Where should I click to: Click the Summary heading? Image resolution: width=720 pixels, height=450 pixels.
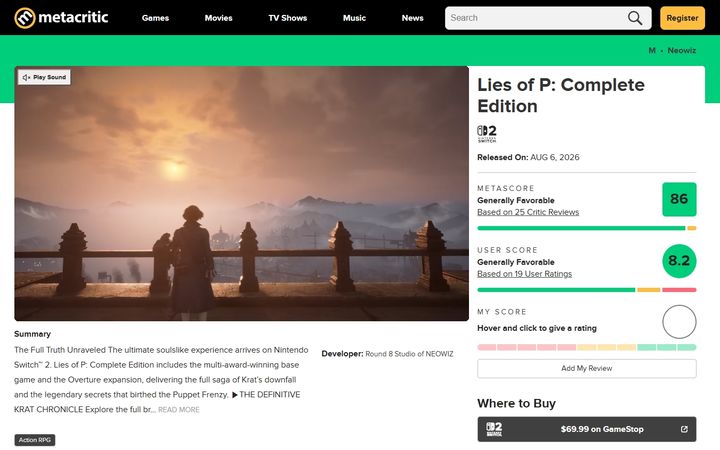(x=32, y=334)
